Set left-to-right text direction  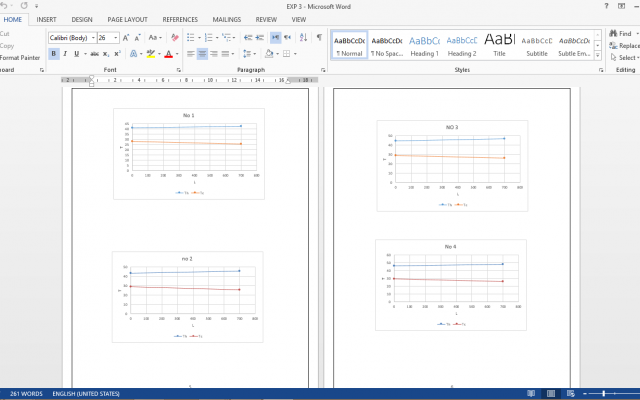point(276,38)
